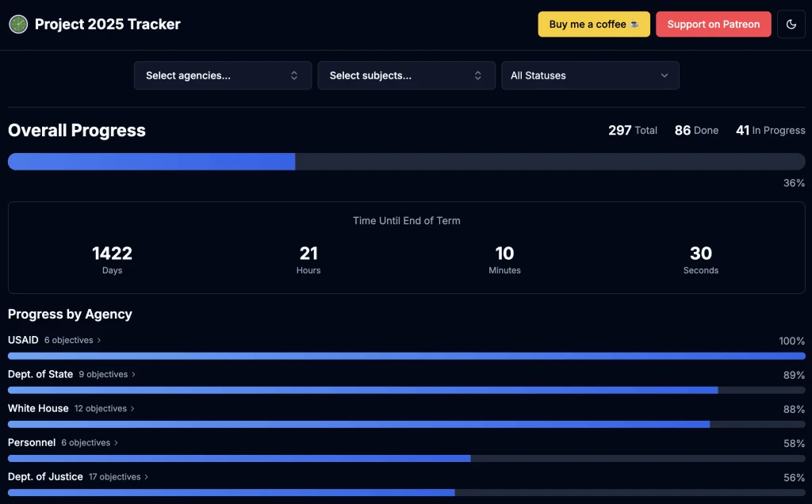The width and height of the screenshot is (812, 504).
Task: Click the Project 2025 Tracker title
Action: pyautogui.click(x=108, y=25)
